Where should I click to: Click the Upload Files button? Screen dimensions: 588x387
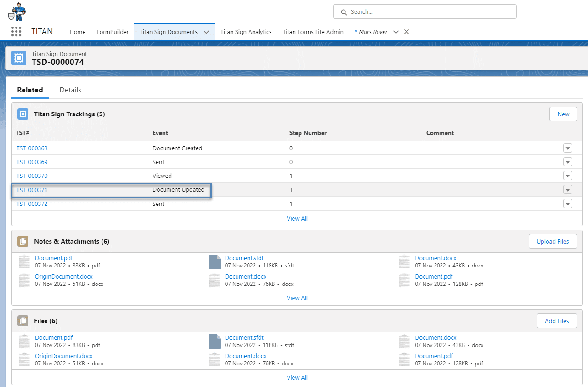553,241
